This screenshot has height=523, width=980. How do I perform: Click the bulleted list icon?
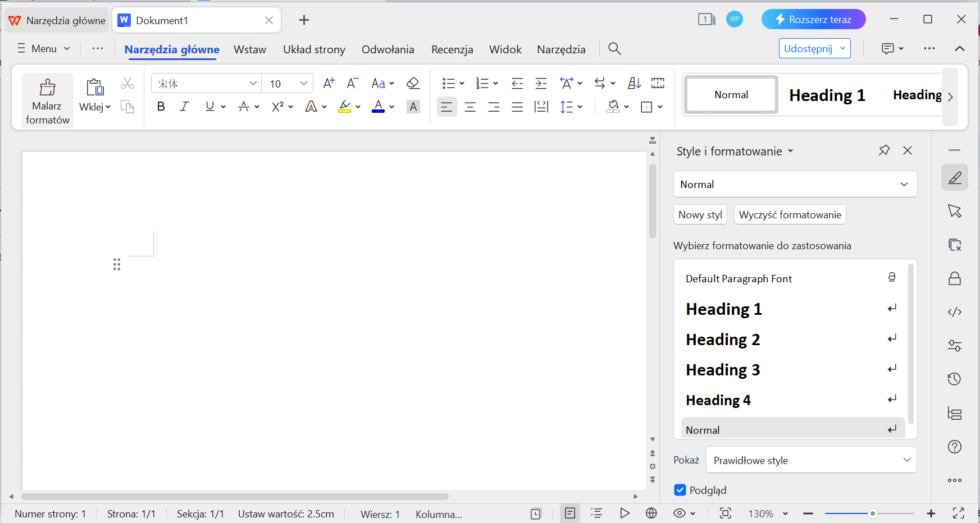[448, 84]
